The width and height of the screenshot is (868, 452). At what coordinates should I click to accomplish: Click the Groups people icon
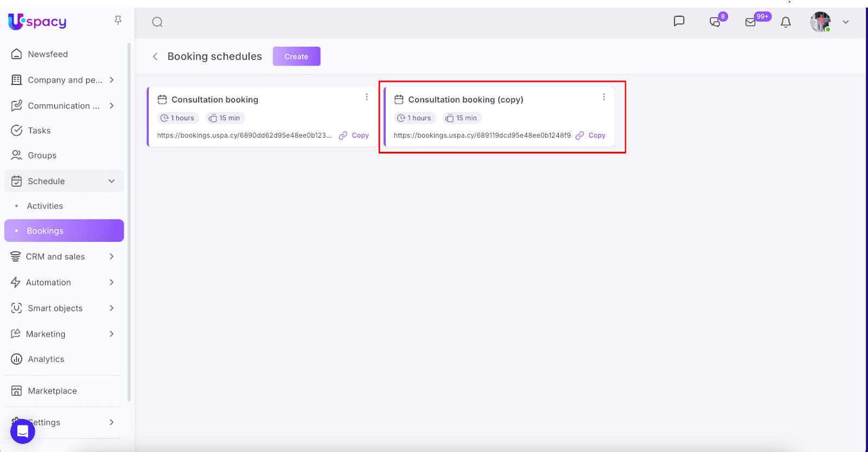coord(17,156)
